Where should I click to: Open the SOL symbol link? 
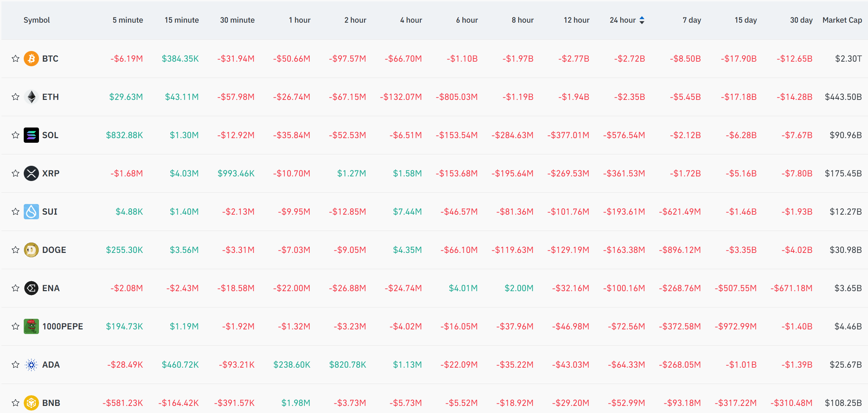click(50, 135)
